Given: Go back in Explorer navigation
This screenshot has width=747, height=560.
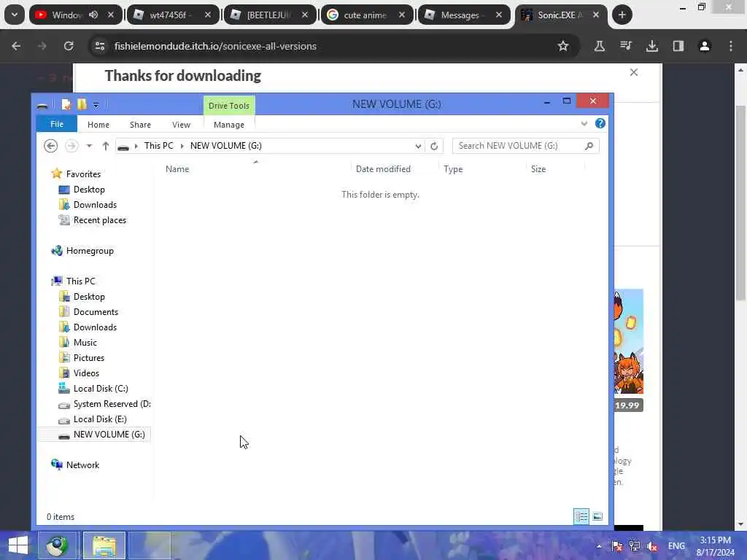Looking at the screenshot, I should (50, 146).
